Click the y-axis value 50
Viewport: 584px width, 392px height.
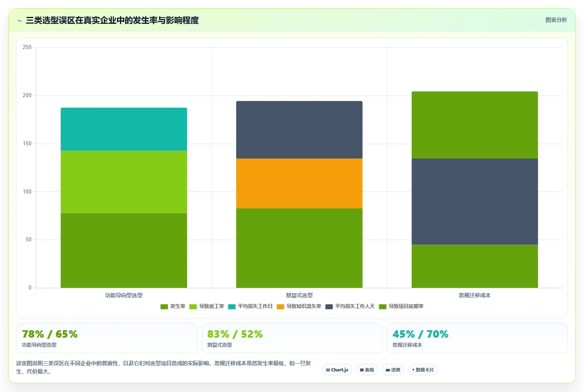point(28,240)
